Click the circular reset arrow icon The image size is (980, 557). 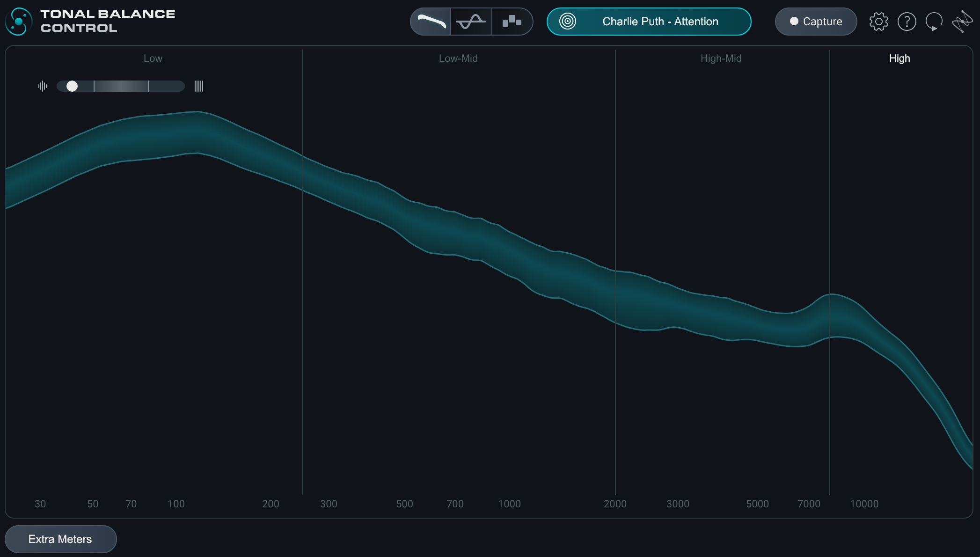[x=934, y=22]
